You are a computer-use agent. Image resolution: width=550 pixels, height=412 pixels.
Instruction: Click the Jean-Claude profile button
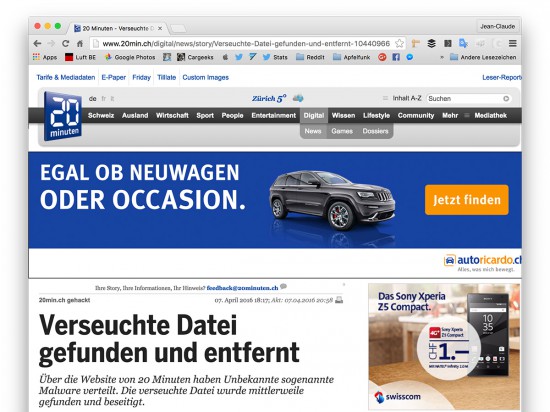click(497, 27)
